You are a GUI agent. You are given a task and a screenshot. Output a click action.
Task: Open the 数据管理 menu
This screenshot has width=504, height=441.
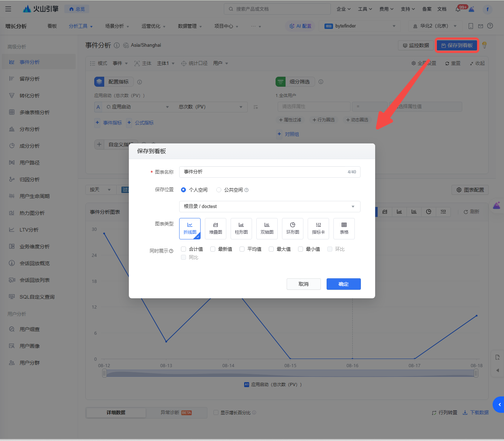coord(190,26)
